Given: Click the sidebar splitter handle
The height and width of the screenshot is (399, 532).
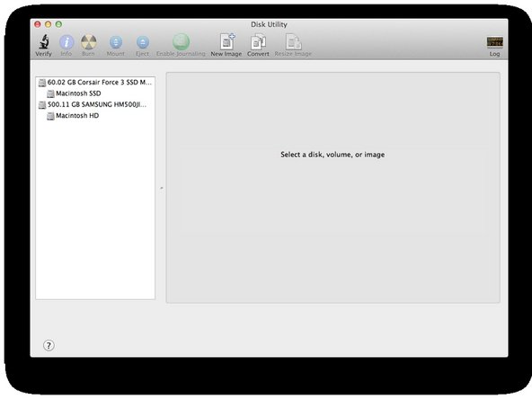Looking at the screenshot, I should pyautogui.click(x=162, y=188).
